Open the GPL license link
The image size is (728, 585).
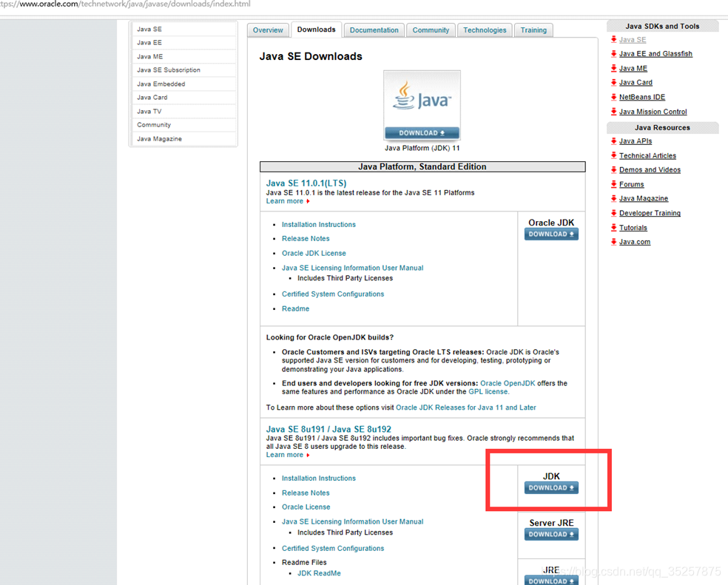[488, 392]
